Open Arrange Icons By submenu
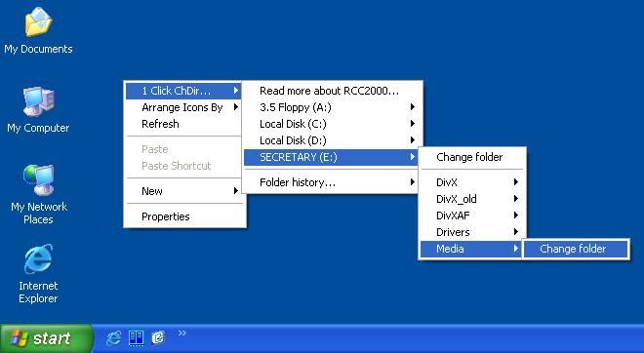 click(x=183, y=107)
